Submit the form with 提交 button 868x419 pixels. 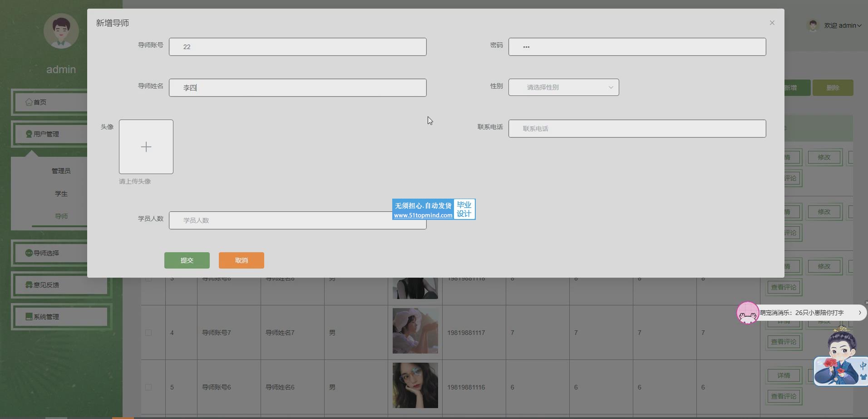187,260
